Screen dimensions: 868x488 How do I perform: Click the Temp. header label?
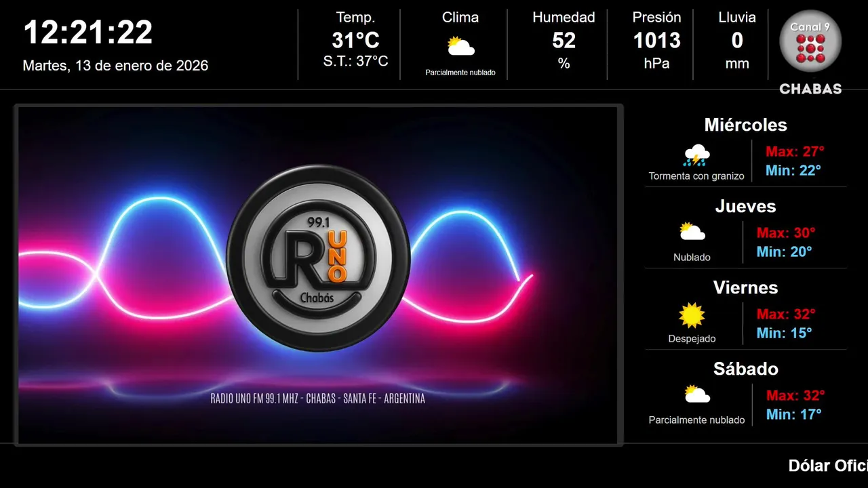(x=355, y=18)
